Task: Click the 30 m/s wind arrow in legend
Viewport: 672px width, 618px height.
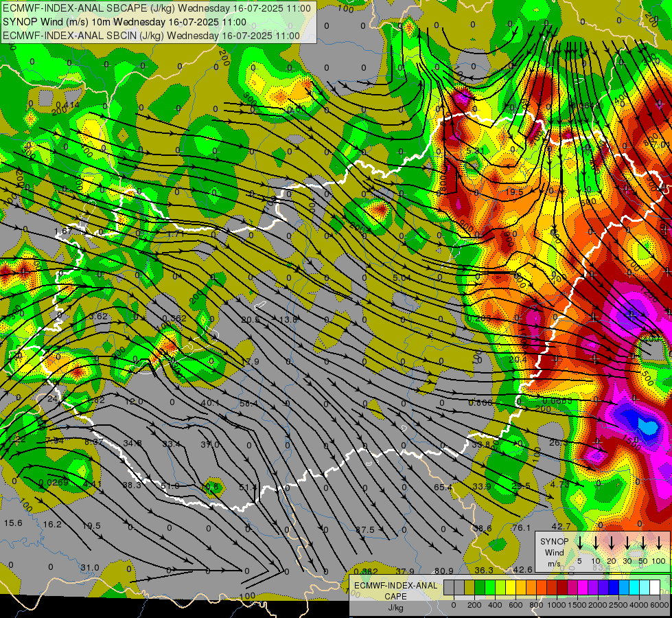Action: click(627, 542)
